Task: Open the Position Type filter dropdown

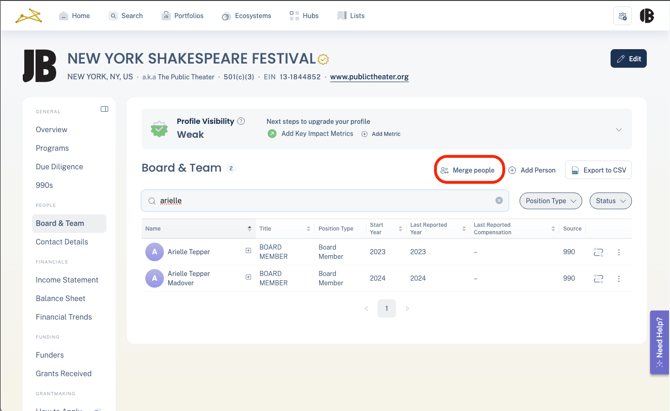Action: click(550, 201)
